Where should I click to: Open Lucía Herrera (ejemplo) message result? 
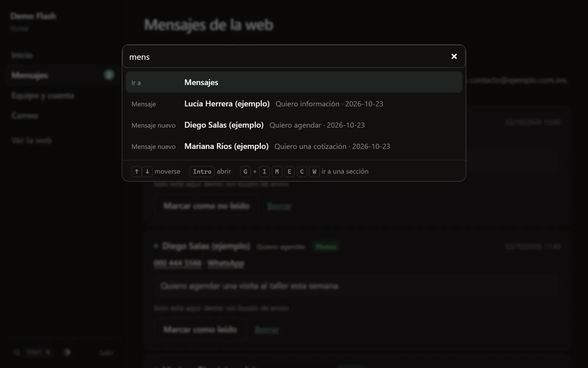pos(294,104)
